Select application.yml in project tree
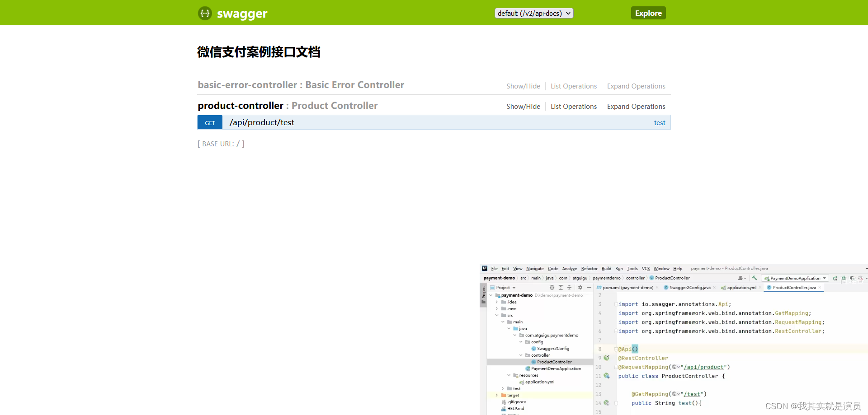868x415 pixels. 537,382
